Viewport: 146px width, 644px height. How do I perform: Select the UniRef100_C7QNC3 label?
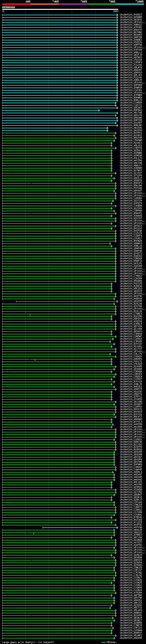(x=131, y=314)
